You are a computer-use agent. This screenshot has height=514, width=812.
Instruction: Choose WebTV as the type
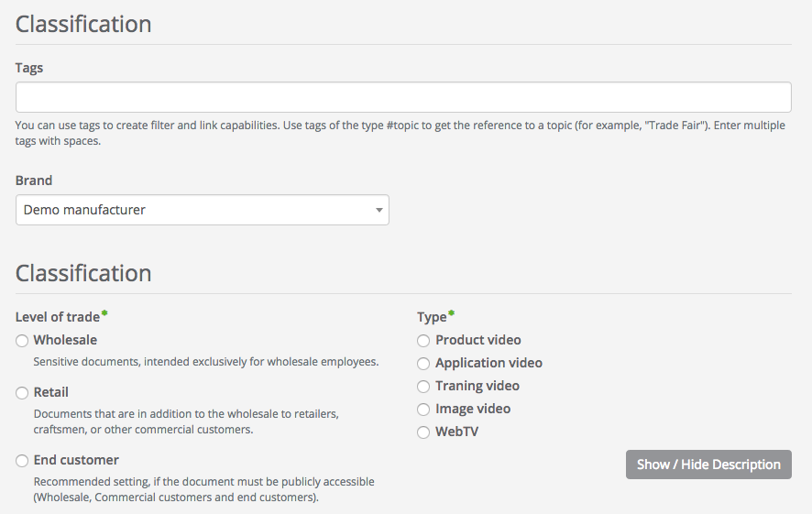(x=423, y=432)
